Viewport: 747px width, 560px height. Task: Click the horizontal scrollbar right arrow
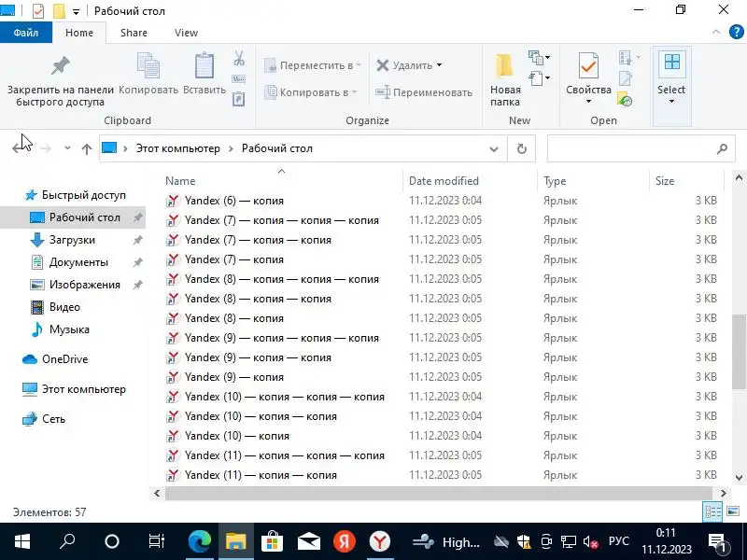(723, 494)
